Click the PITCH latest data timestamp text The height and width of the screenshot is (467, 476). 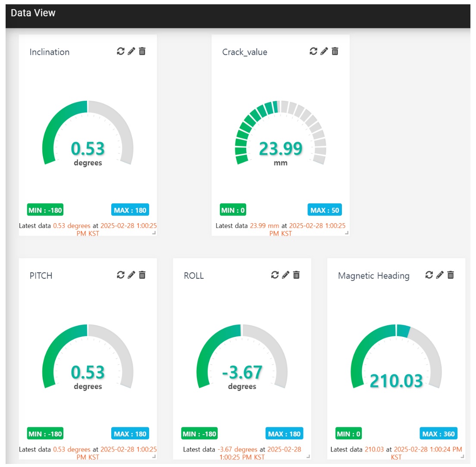point(88,453)
